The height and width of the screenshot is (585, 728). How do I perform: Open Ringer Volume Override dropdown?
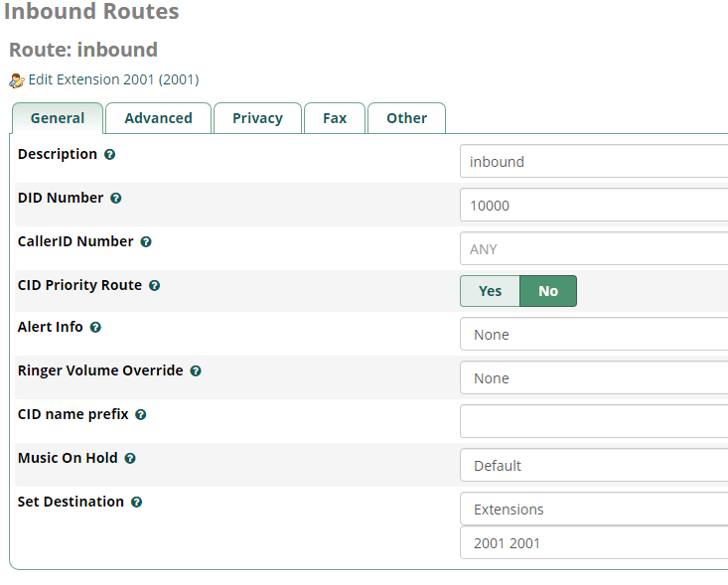(594, 378)
